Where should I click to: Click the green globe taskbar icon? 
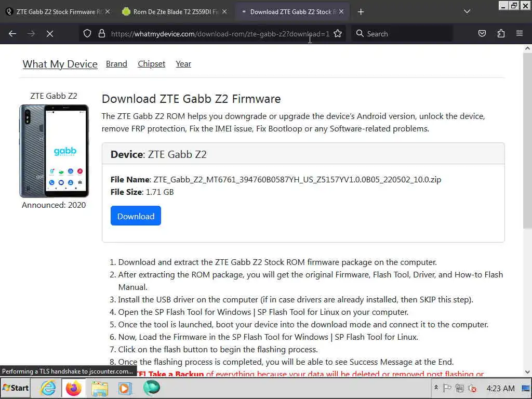(x=151, y=388)
